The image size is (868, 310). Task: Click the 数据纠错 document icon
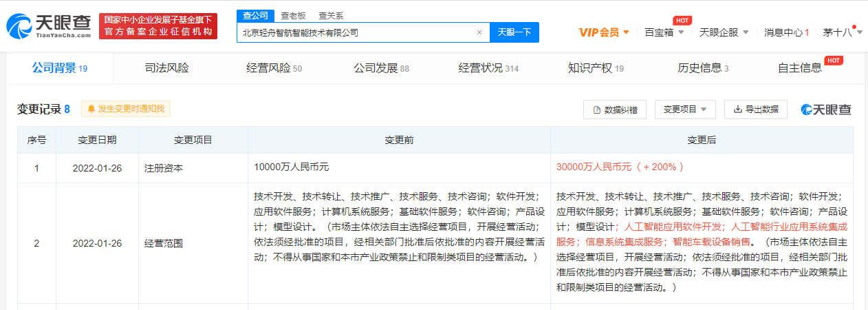click(x=596, y=110)
